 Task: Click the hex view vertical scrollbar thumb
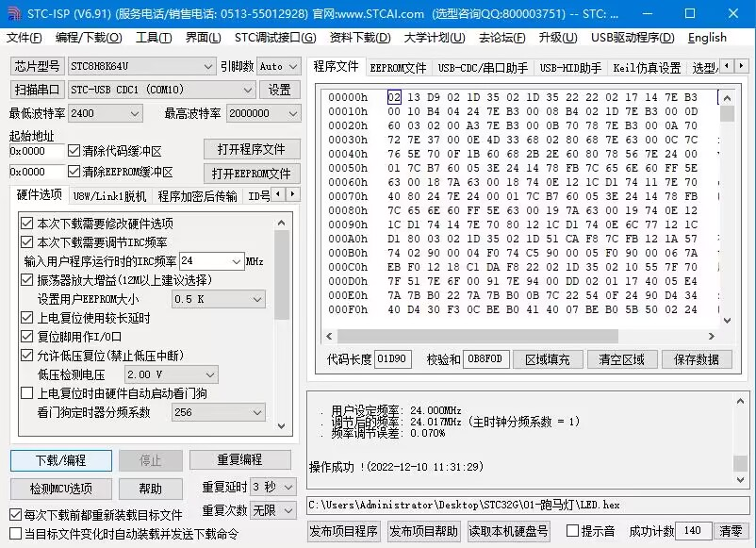coord(727,113)
